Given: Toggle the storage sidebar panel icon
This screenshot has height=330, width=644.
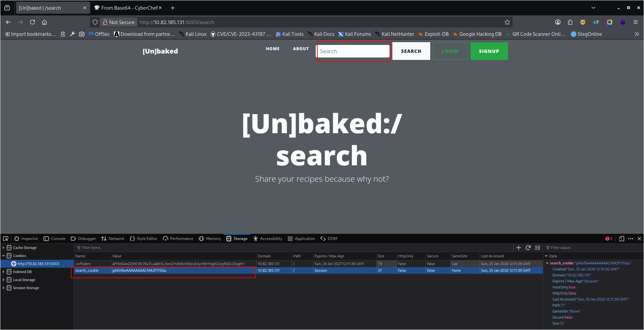Looking at the screenshot, I should pyautogui.click(x=537, y=248).
